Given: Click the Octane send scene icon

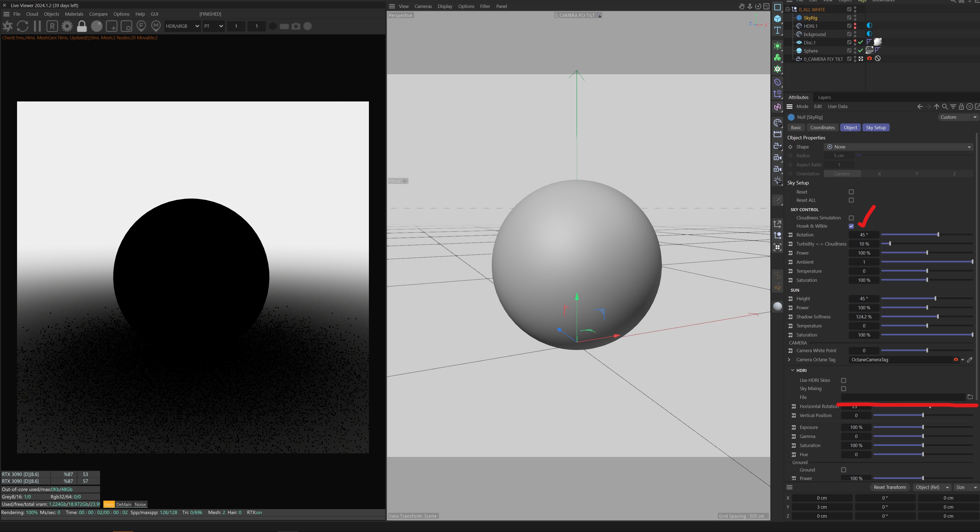Looking at the screenshot, I should coord(8,26).
